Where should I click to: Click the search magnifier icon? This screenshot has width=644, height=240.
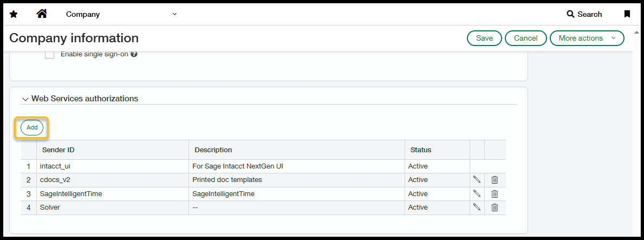[570, 14]
